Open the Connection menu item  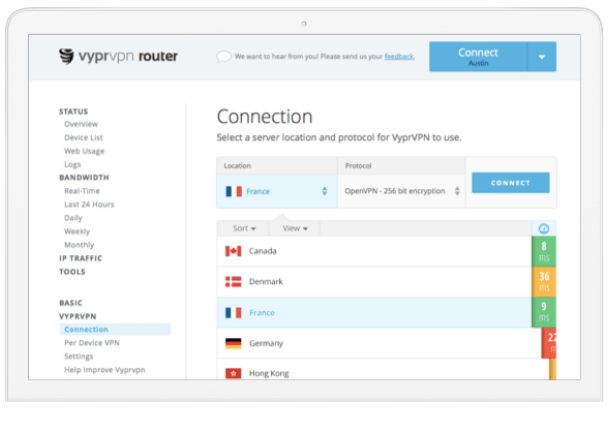click(x=115, y=329)
